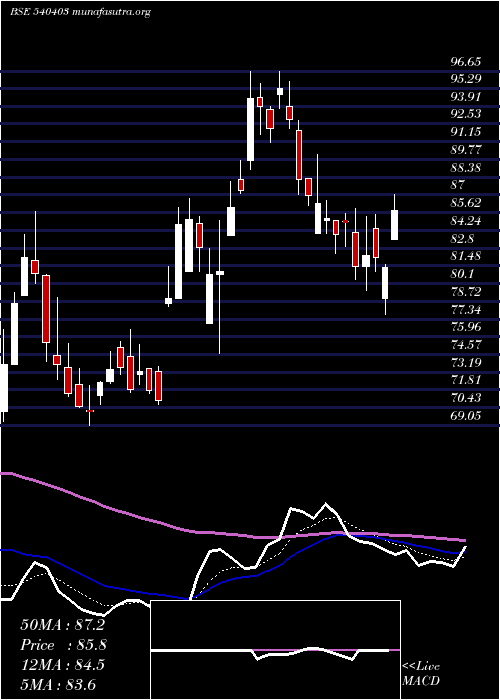Viewport: 500px width, 700px height.
Task: Select the 87 price axis label
Action: point(458,185)
